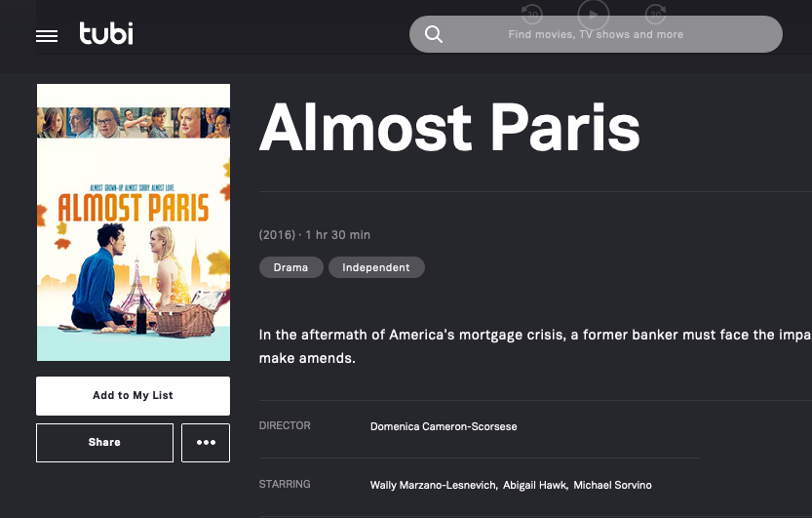
Task: Click the search magnifier icon
Action: pyautogui.click(x=434, y=34)
